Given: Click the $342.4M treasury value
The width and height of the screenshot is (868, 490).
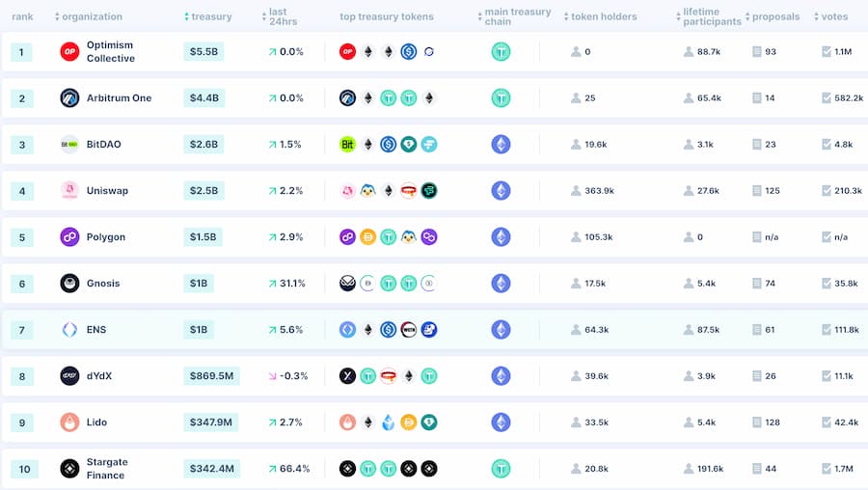Looking at the screenshot, I should click(212, 469).
